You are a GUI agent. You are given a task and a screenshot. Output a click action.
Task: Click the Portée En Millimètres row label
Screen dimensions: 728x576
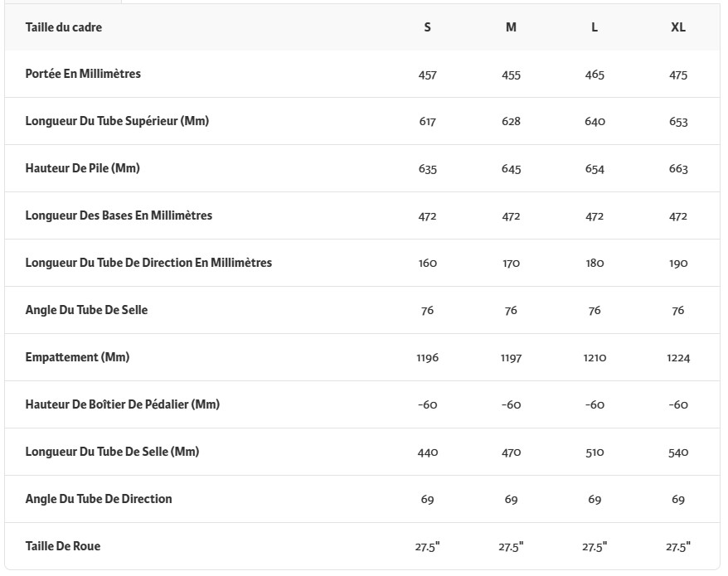[83, 74]
